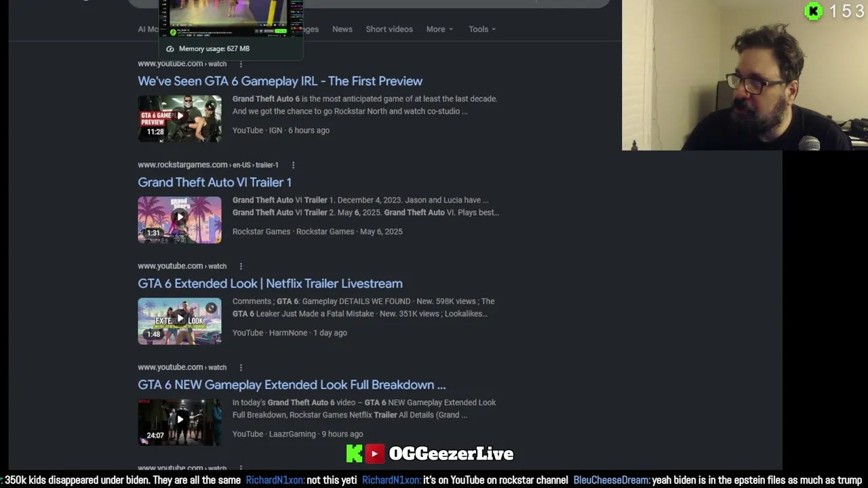868x488 pixels.
Task: Expand the More search filters dropdown
Action: [439, 29]
